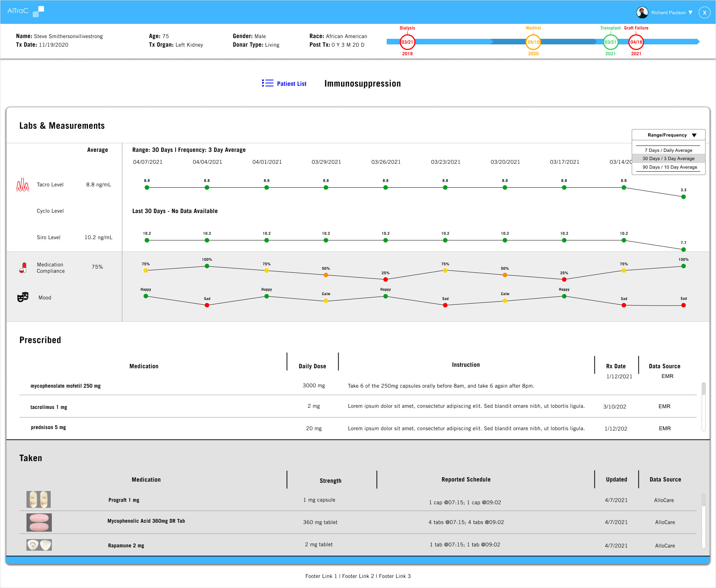Viewport: 716px width, 588px height.
Task: Click the Graft Failure 04/18 timeline marker
Action: [636, 42]
